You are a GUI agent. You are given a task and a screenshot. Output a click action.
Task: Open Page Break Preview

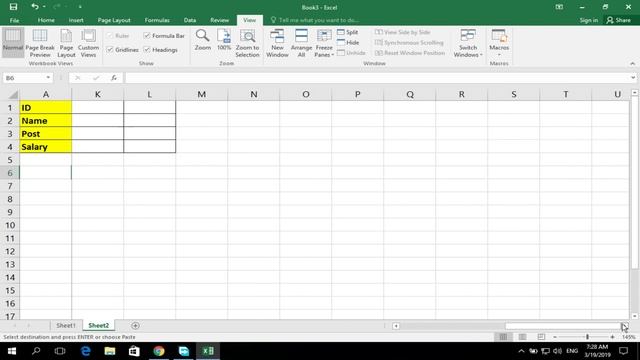[40, 43]
